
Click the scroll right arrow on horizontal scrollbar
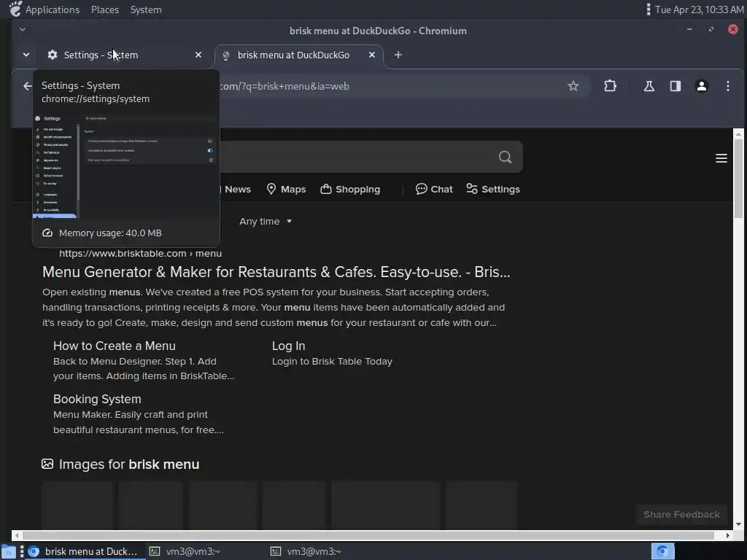(727, 536)
